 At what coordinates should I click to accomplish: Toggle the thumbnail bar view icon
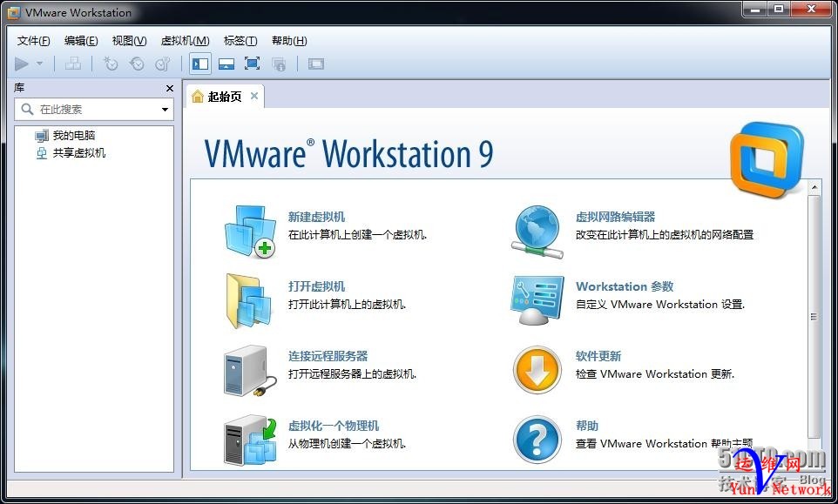[226, 64]
